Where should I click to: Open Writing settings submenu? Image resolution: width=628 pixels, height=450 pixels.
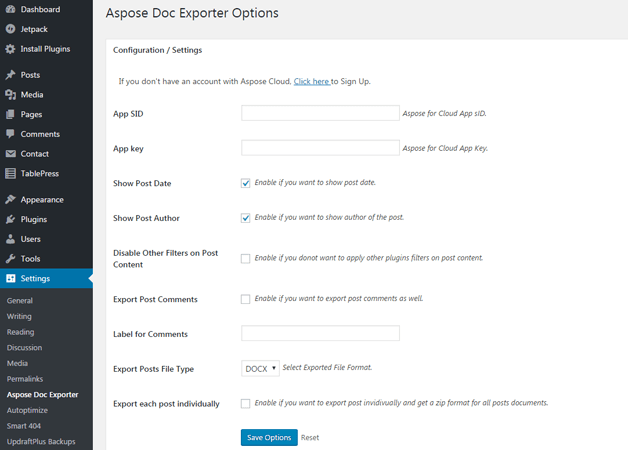19,316
